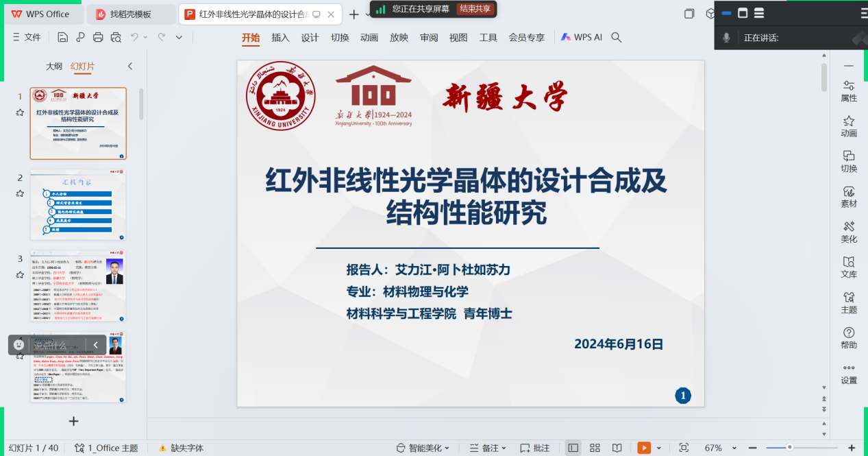Click the print icon in the toolbar

[x=98, y=38]
